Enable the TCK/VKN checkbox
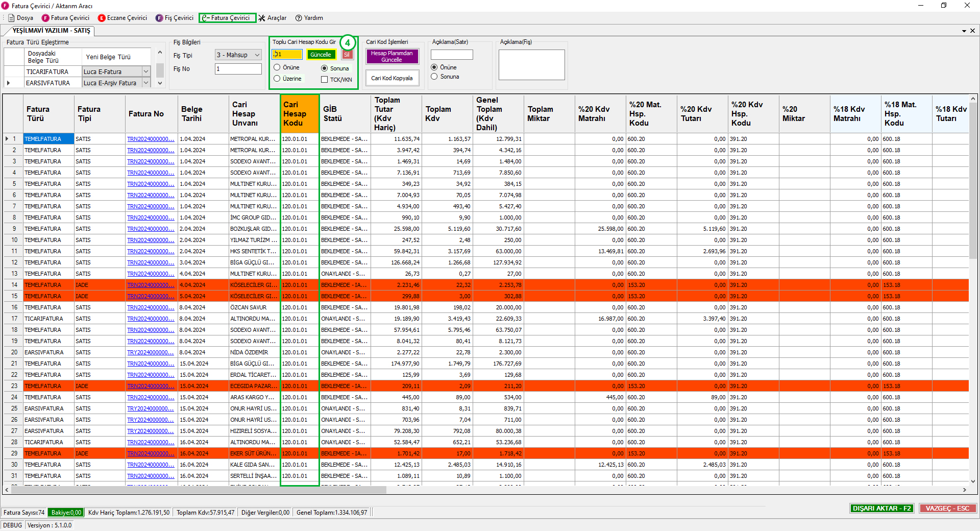Viewport: 980px width, 531px height. (x=324, y=79)
